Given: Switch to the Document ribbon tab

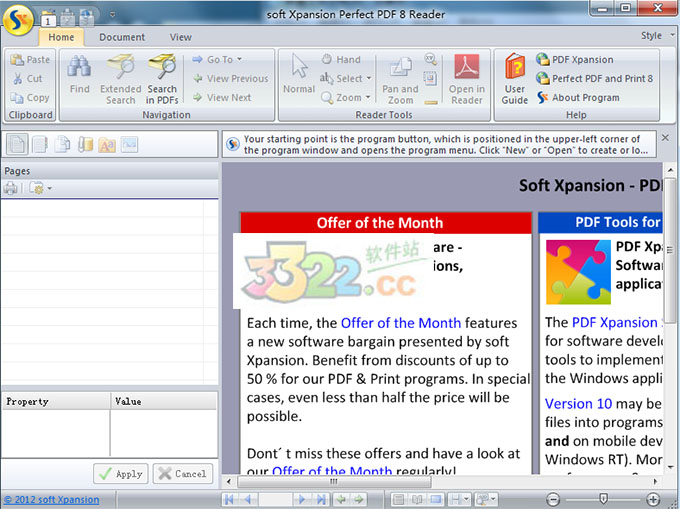Looking at the screenshot, I should [x=122, y=37].
